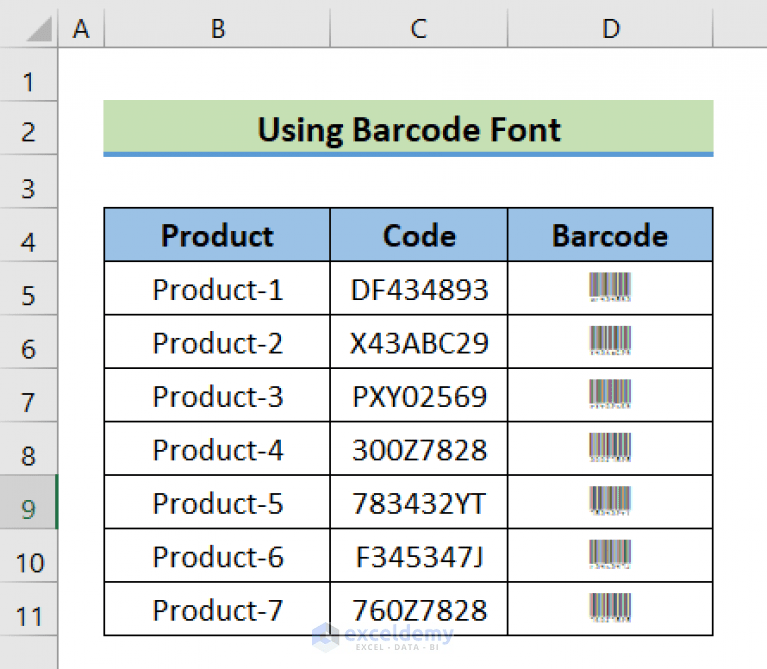Select row 11 header
This screenshot has width=767, height=669.
tap(28, 609)
